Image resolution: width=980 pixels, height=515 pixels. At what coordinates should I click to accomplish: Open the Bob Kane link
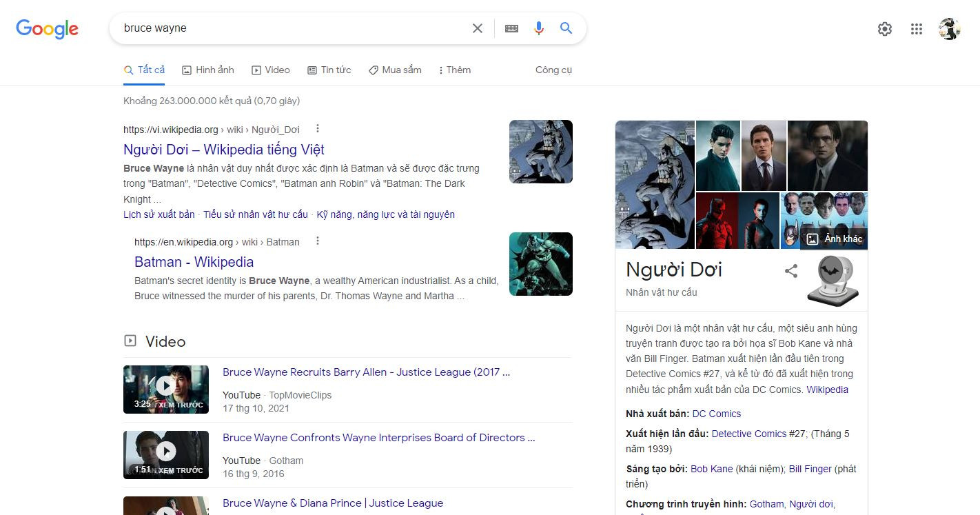click(712, 469)
